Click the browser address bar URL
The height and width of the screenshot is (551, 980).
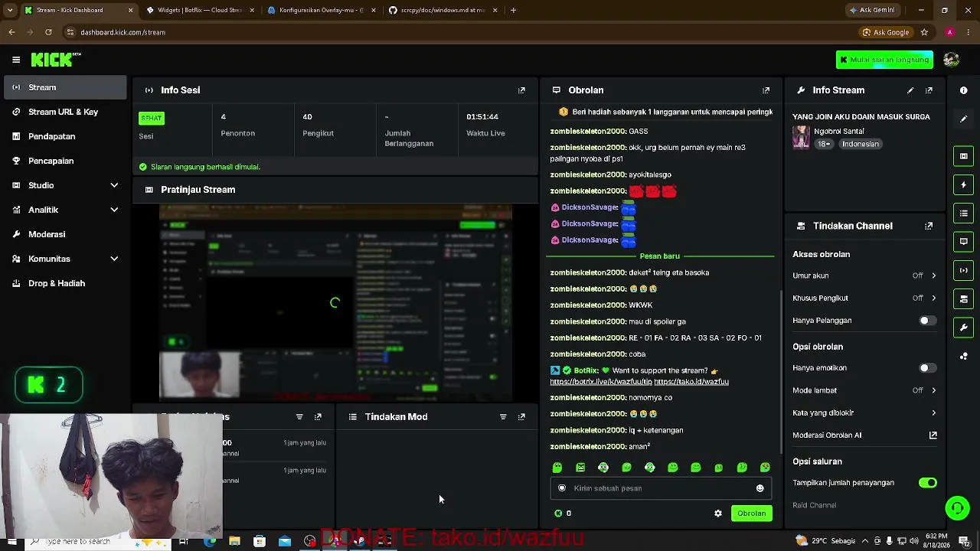pos(122,32)
